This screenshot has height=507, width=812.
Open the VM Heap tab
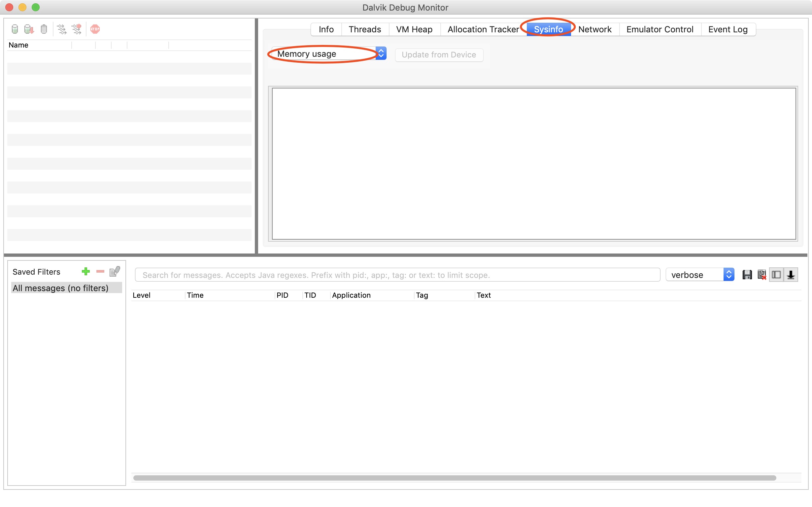pos(414,29)
